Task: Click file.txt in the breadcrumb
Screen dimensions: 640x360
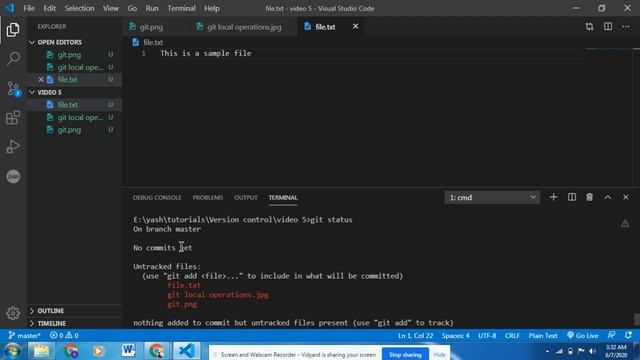Action: 153,42
